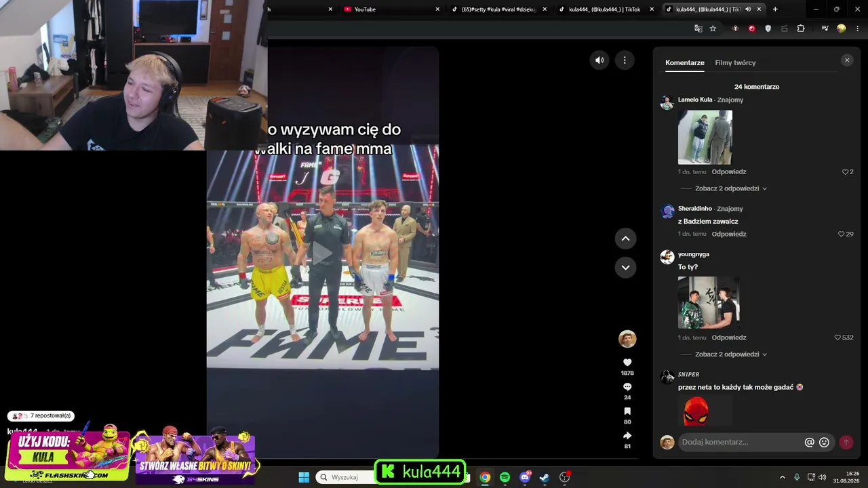This screenshot has height=488, width=868.
Task: Open Lamelo Kula's profile name
Action: coord(695,100)
